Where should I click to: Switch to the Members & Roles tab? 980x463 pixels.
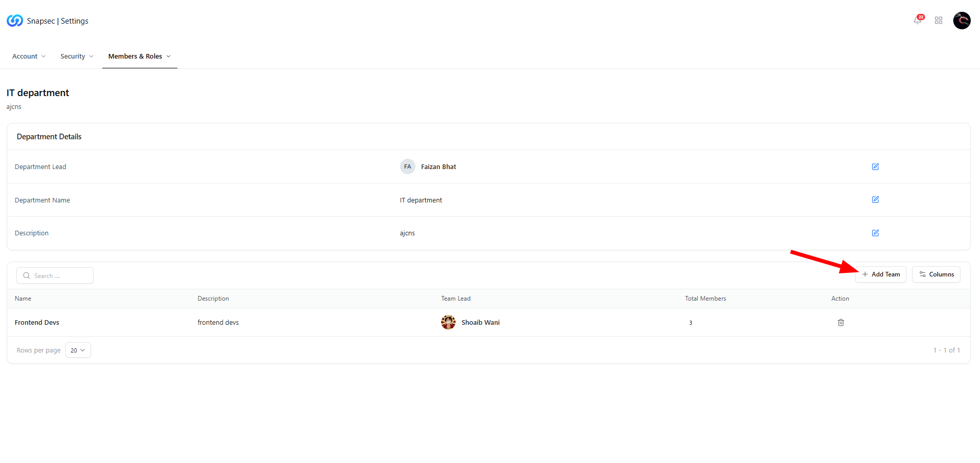coord(135,56)
